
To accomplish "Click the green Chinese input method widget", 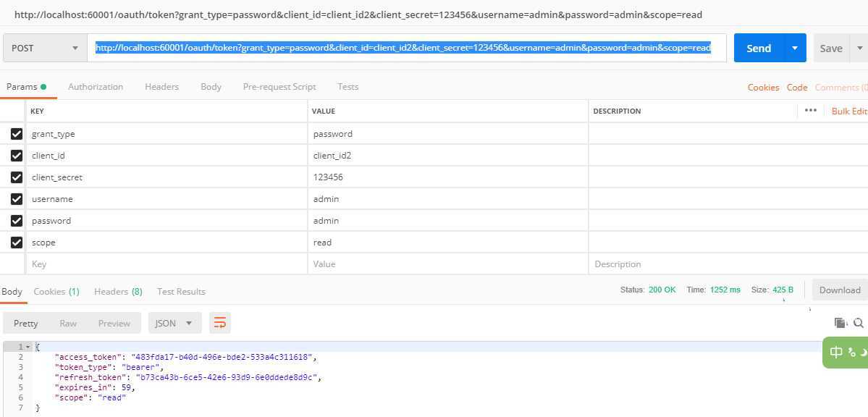I will [846, 353].
